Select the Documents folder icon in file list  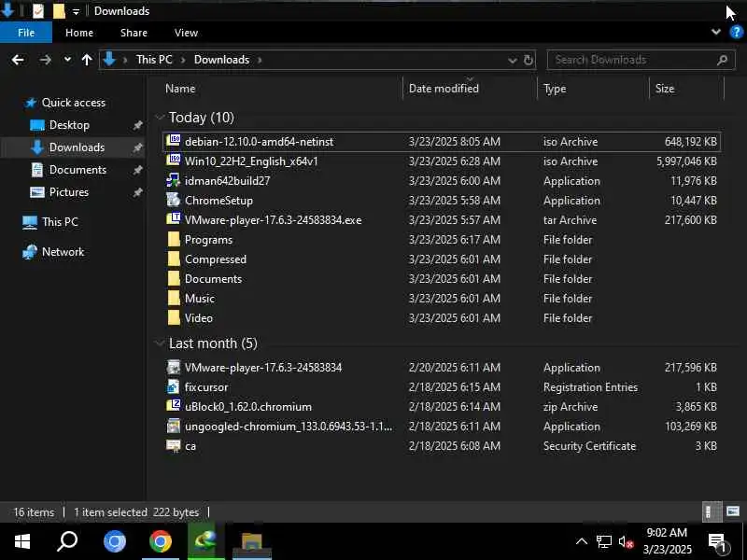point(174,278)
